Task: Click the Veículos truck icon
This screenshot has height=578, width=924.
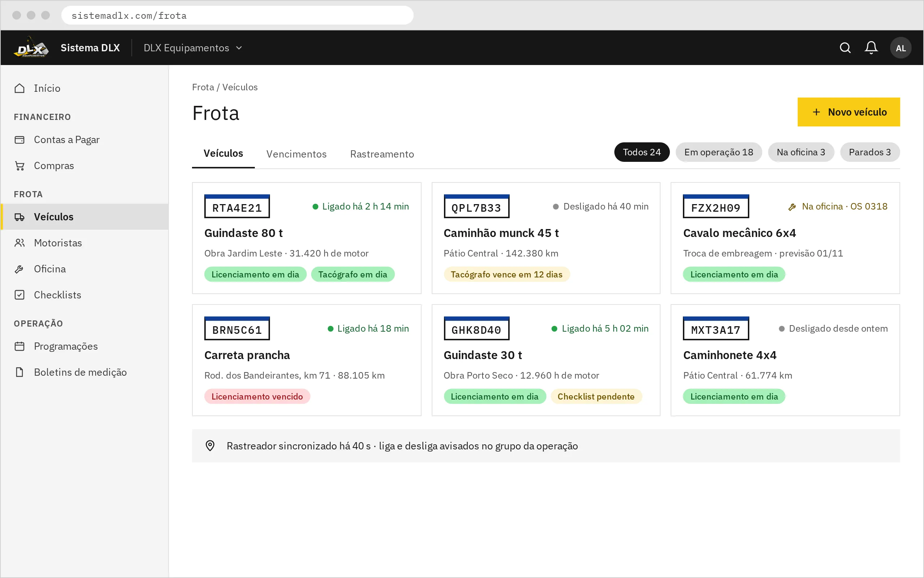Action: click(x=19, y=217)
